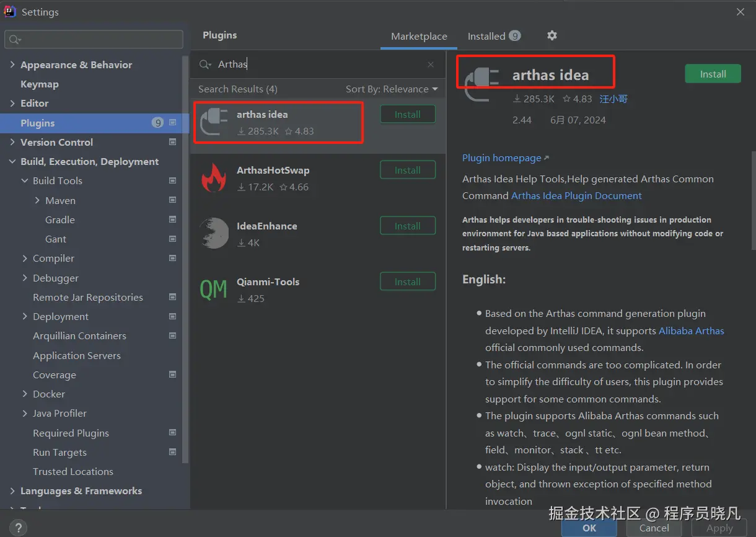Click version 2.44 text
The image size is (756, 537).
[x=522, y=120]
